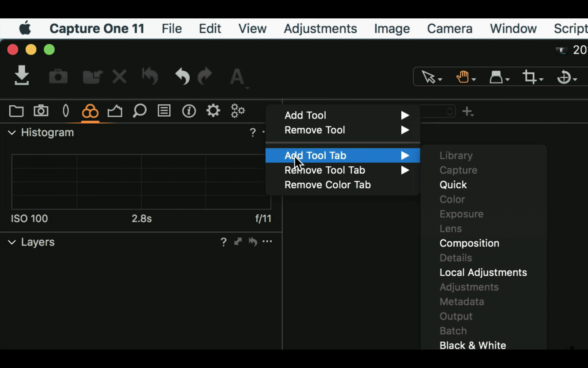The height and width of the screenshot is (368, 588).
Task: Click Remove Color Tab option
Action: pos(327,185)
